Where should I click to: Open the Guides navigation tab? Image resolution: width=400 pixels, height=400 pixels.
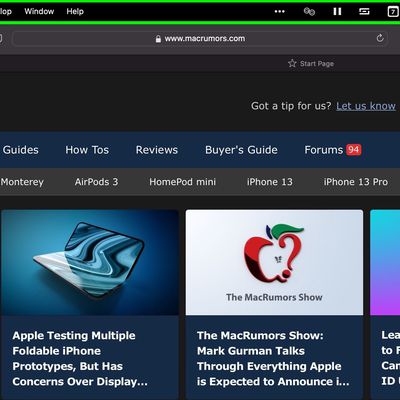tap(21, 150)
